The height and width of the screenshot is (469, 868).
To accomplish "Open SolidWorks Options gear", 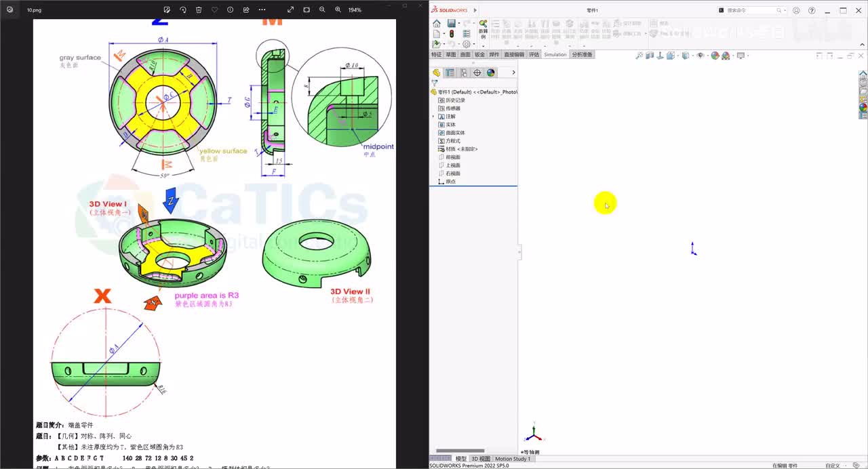I will tap(466, 44).
